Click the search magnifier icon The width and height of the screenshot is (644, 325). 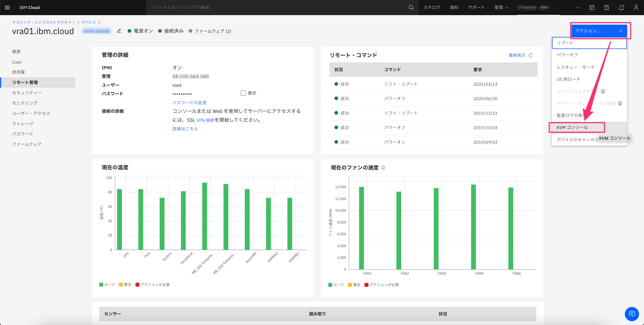[x=411, y=7]
